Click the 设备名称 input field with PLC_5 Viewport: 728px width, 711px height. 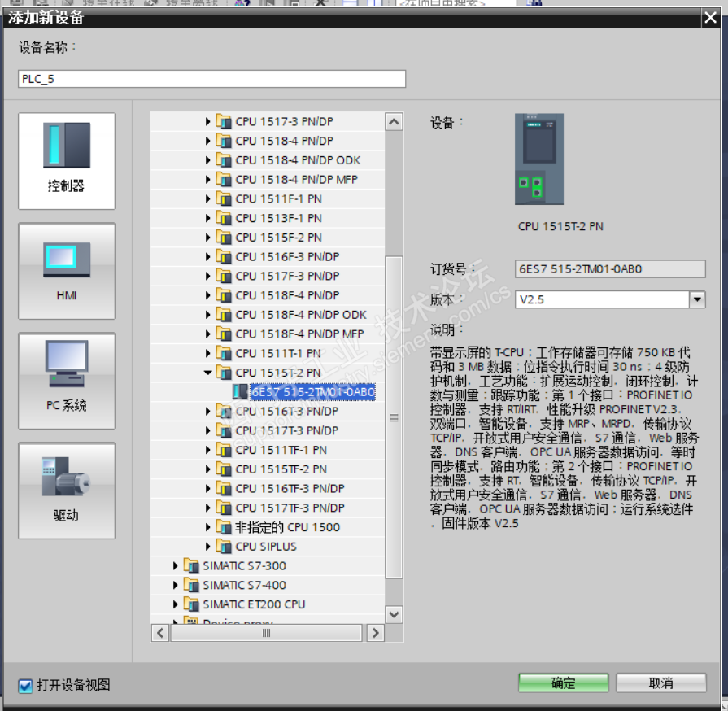click(x=211, y=79)
